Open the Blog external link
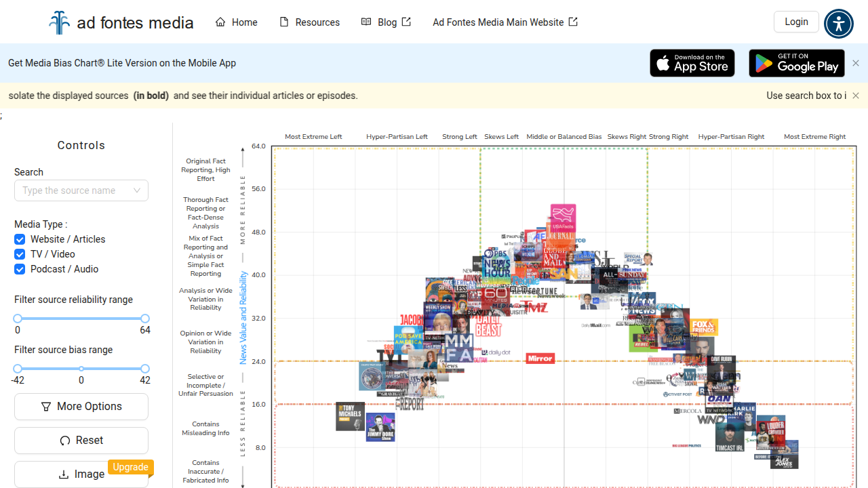Image resolution: width=868 pixels, height=488 pixels. [x=386, y=22]
